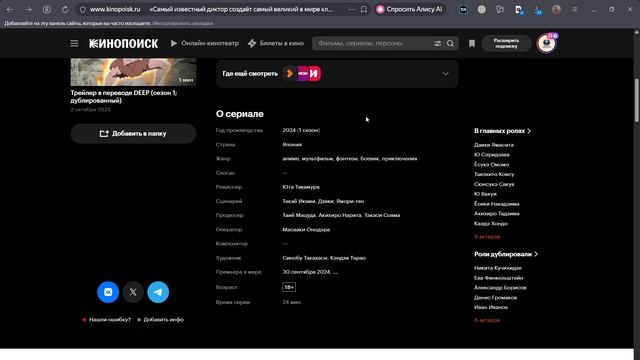Viewport: 640px width, 360px height.
Task: Open dubbing actor 'Иван Иванов'
Action: click(491, 307)
